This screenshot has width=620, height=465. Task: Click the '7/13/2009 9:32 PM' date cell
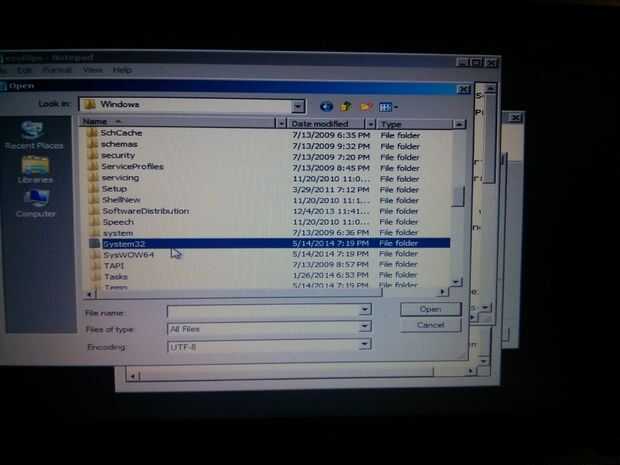331,146
